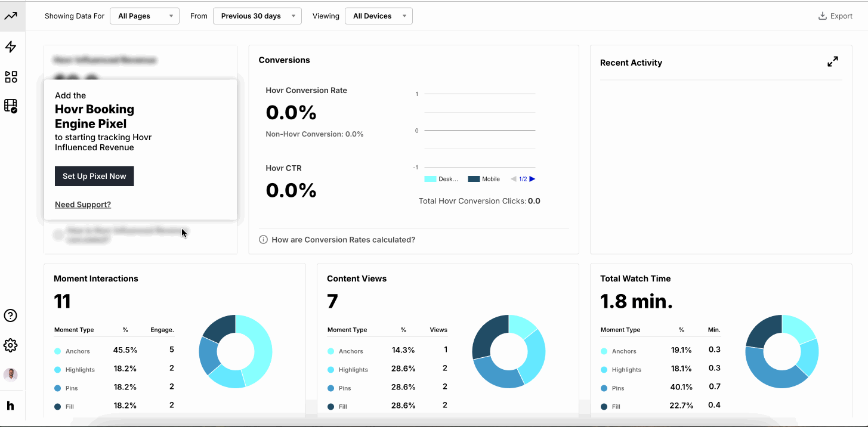
Task: Click 'Total Hovr Conversion Clicks' text
Action: 472,201
